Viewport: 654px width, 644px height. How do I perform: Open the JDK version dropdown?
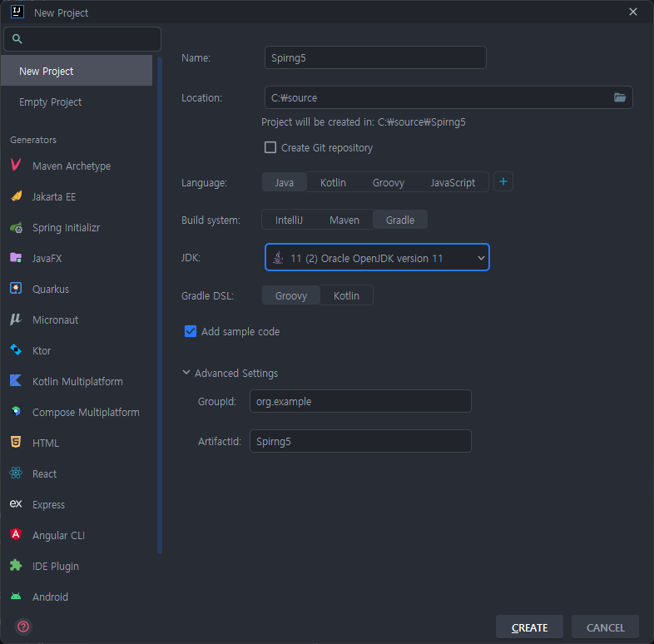tap(377, 257)
